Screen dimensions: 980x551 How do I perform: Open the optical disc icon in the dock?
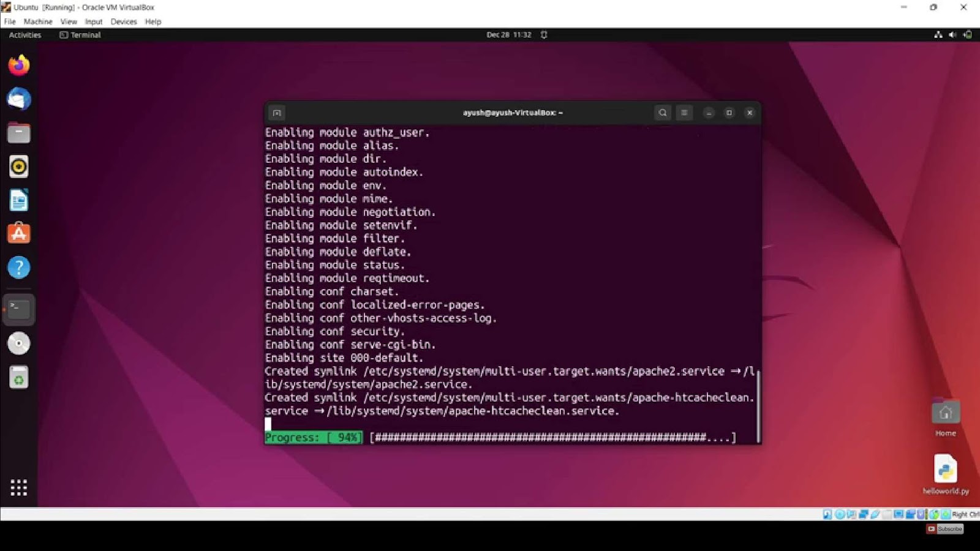[19, 343]
